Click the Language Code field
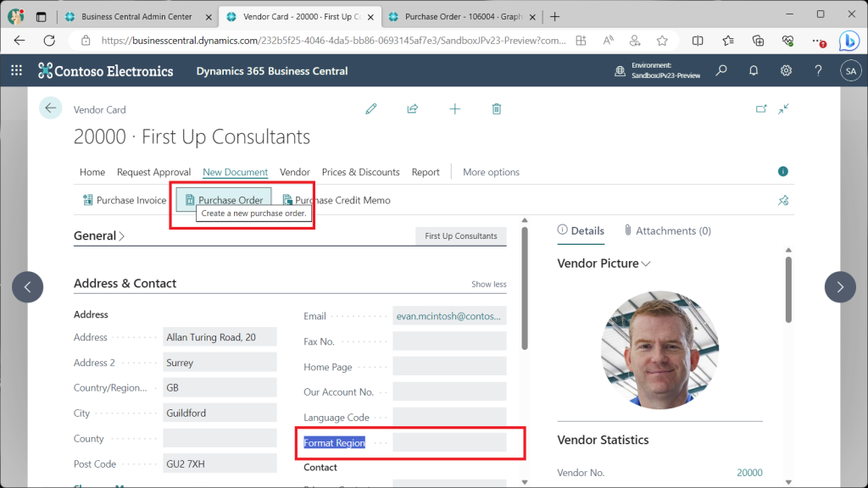Screen dimensions: 868x488 tap(449, 417)
